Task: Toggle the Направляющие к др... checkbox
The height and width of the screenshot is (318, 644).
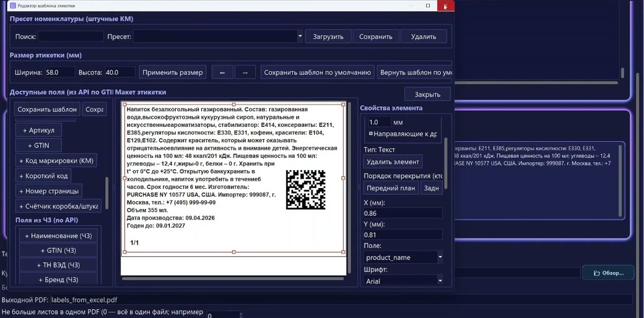Action: point(370,134)
